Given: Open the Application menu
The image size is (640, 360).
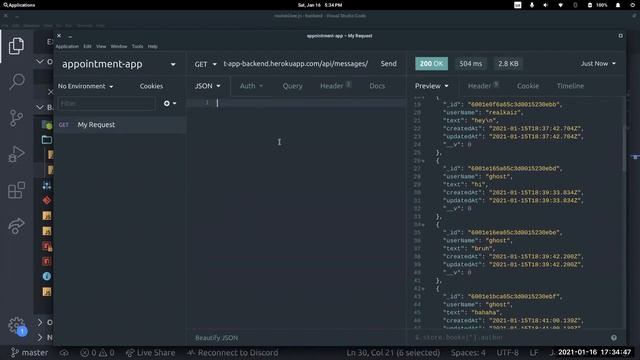Looking at the screenshot, I should (x=67, y=47).
